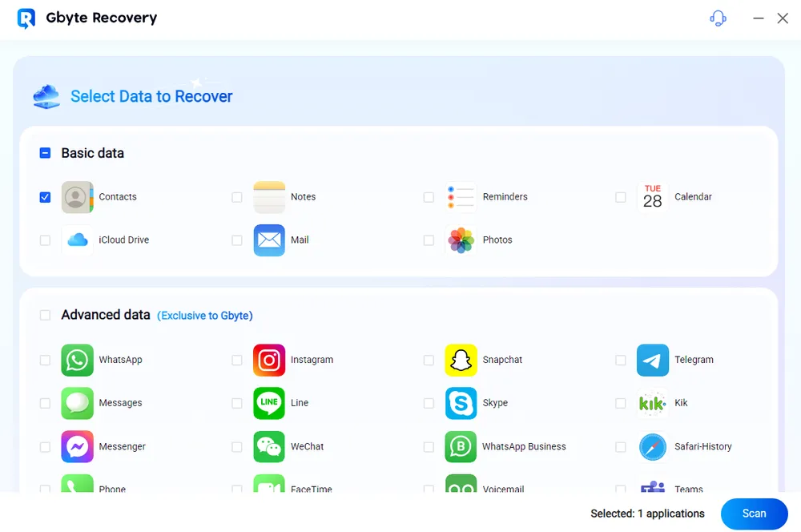
Task: Check the Instagram checkbox
Action: point(237,361)
